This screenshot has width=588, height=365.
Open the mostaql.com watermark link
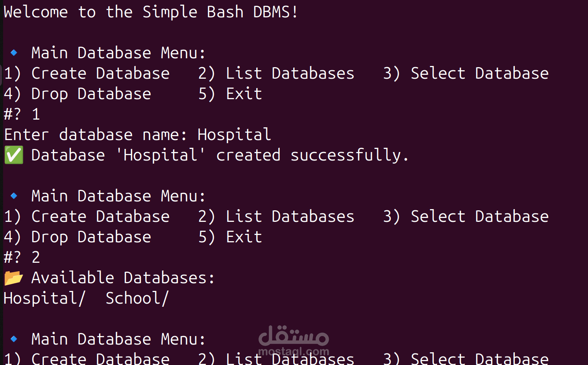coord(294,351)
